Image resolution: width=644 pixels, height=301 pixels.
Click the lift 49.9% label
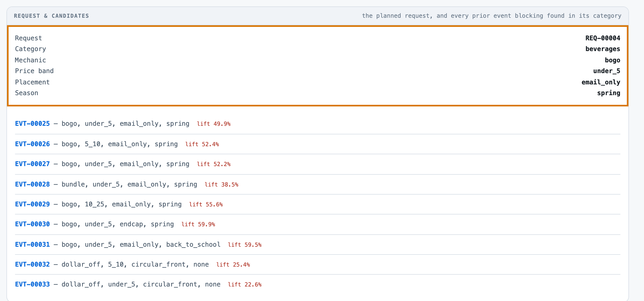click(214, 124)
